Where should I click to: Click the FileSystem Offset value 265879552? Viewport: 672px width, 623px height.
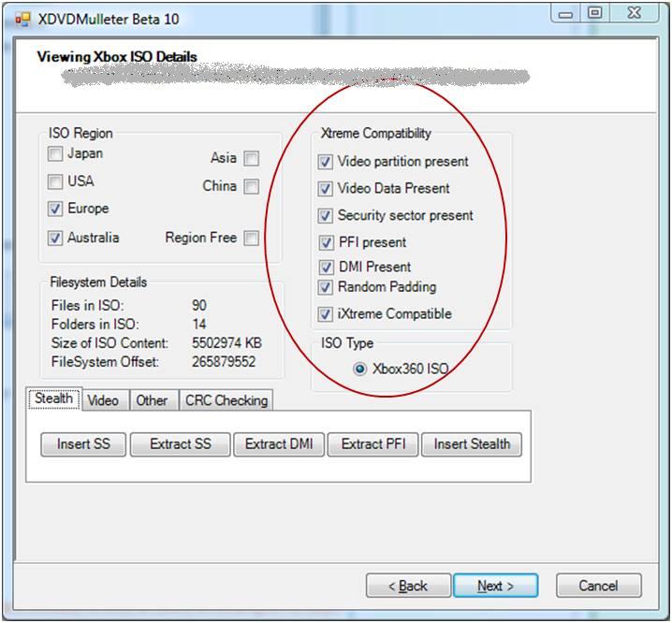click(x=224, y=362)
